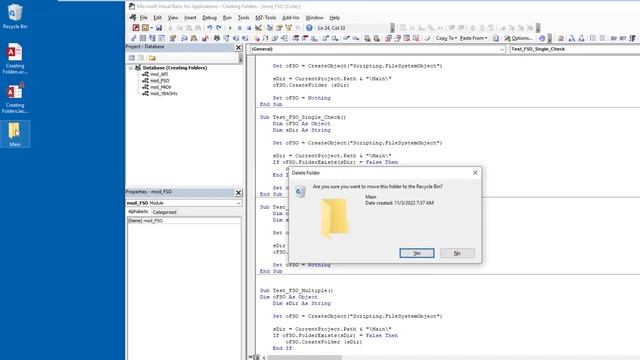This screenshot has width=640, height=360.
Task: Click the Undo toolbar icon
Action: [209, 28]
